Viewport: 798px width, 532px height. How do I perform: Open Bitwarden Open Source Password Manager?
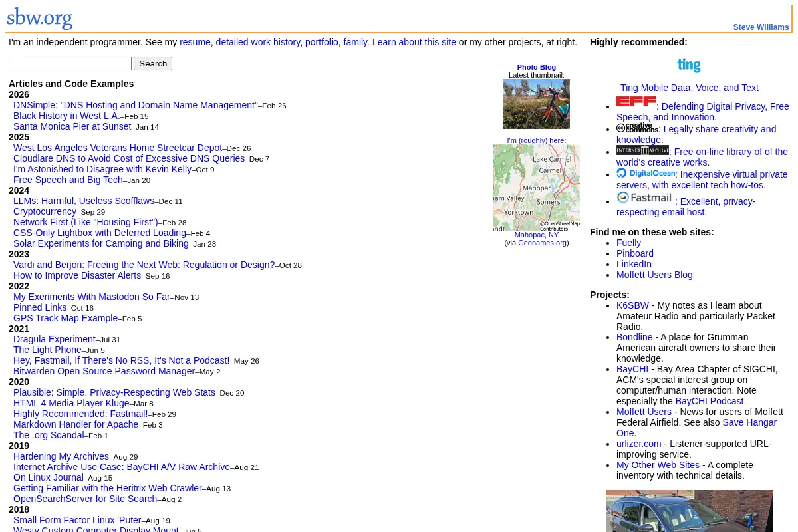pos(104,371)
